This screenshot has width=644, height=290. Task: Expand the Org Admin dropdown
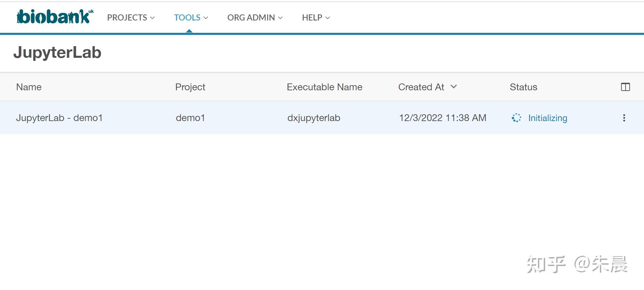coord(255,17)
